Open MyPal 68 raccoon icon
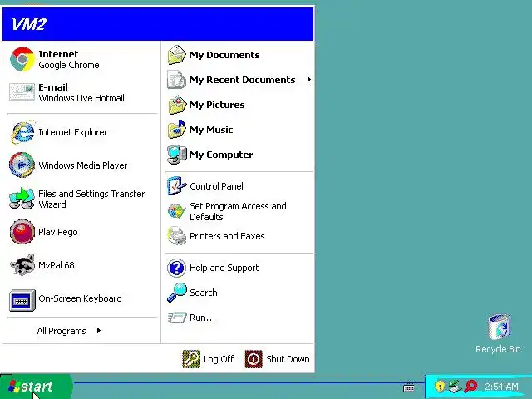 [x=22, y=264]
